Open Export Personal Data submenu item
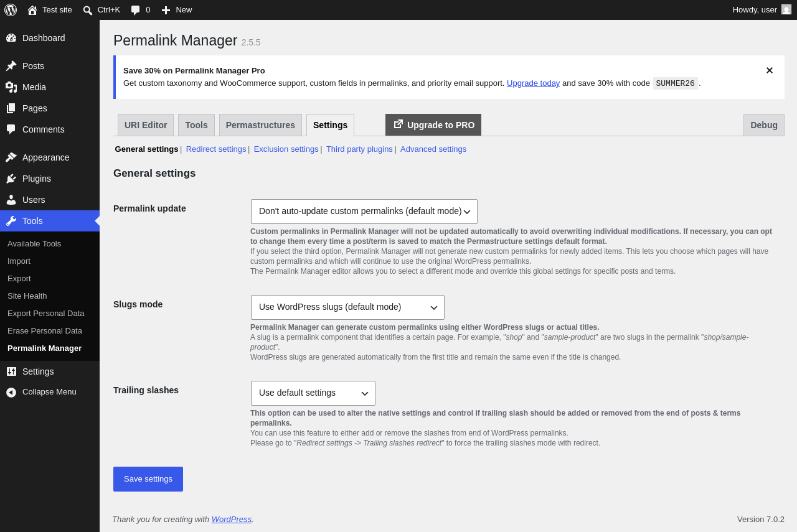 coord(46,313)
